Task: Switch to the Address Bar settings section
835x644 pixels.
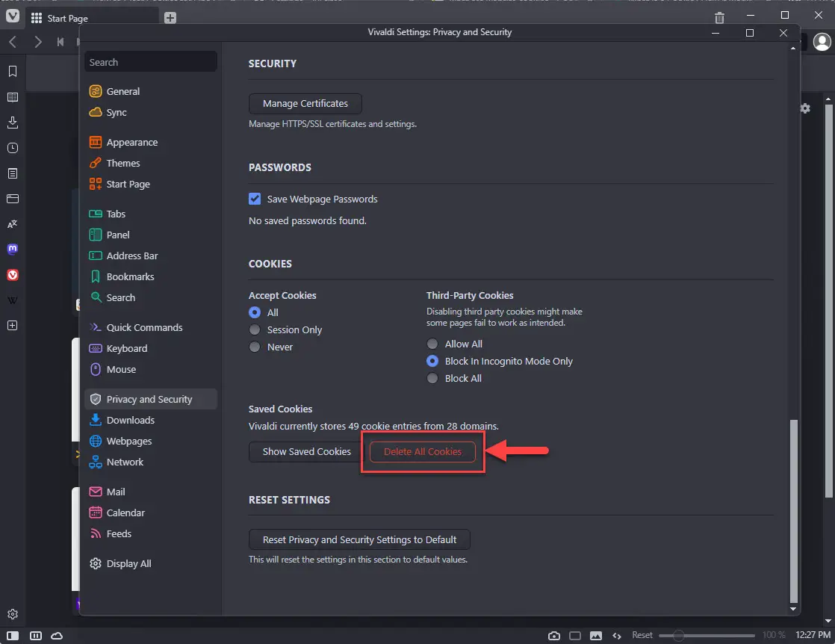Action: point(131,256)
